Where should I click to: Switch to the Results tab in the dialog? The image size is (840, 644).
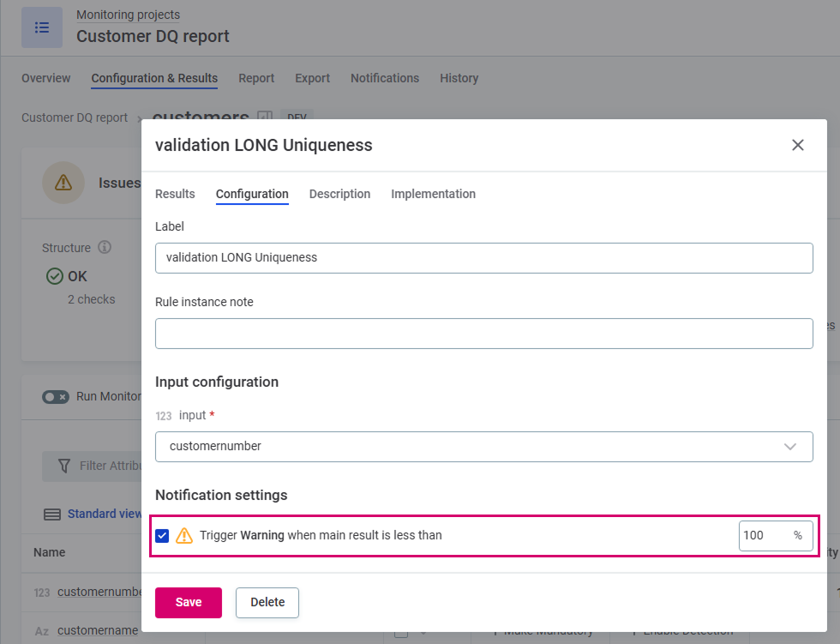pos(175,194)
